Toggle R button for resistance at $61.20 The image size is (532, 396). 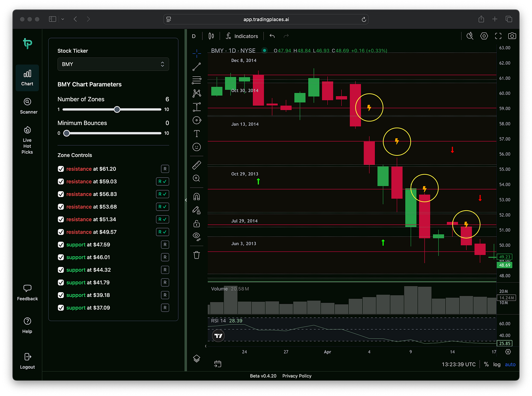[165, 169]
